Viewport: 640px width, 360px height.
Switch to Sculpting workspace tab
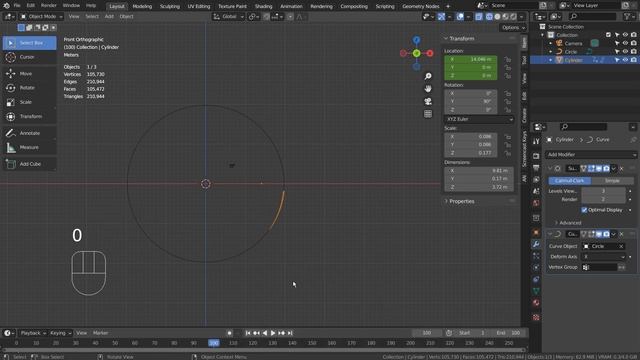(169, 6)
